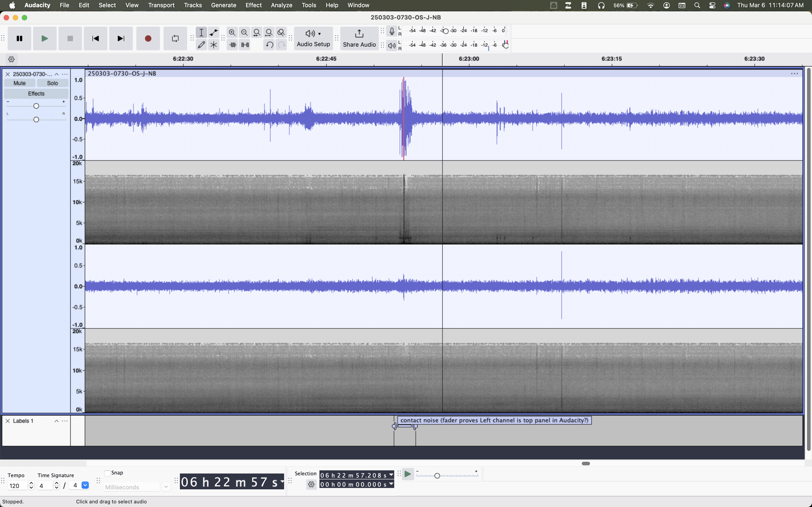Collapse the Labels 1 track
Screen dimensions: 812x507
(x=56, y=421)
